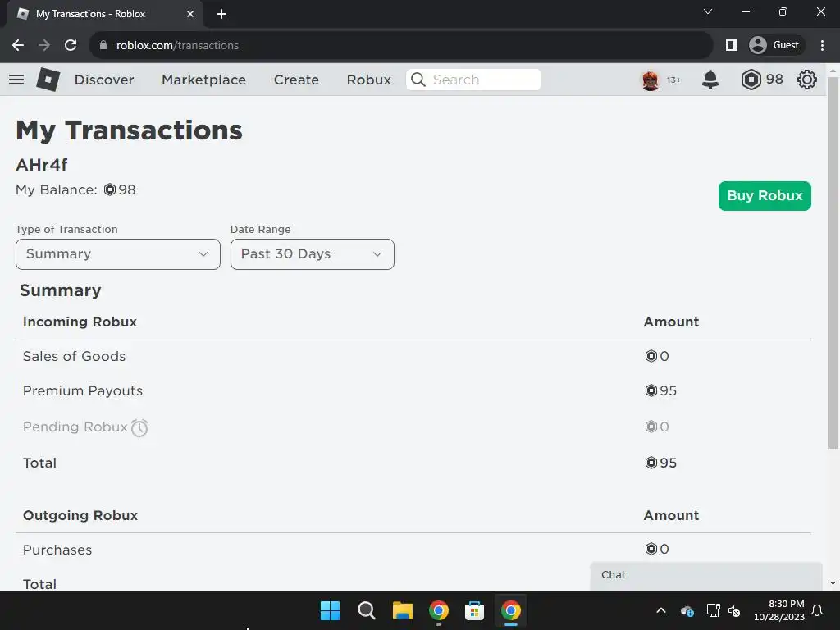The width and height of the screenshot is (840, 630).
Task: Open Windows taskbar search
Action: click(367, 610)
